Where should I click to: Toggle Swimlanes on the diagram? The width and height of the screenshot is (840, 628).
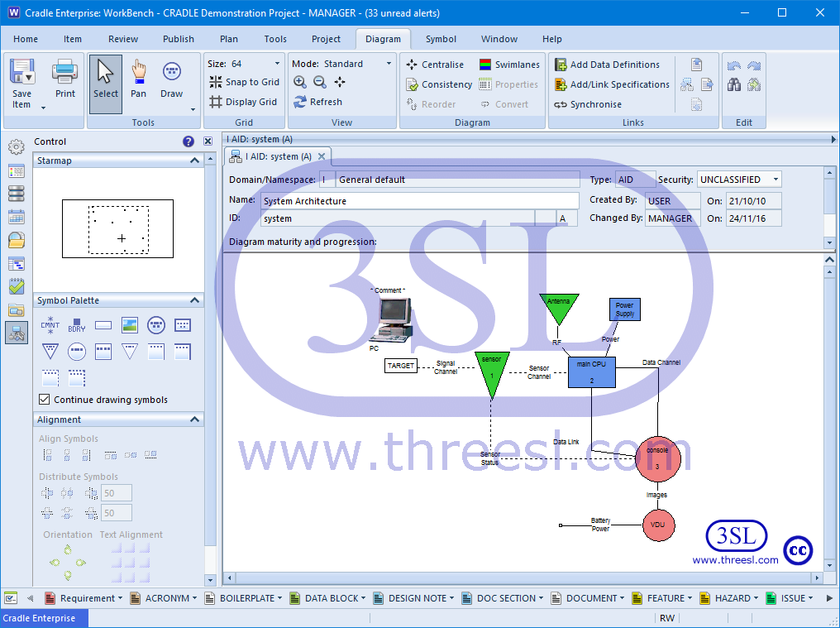[509, 65]
